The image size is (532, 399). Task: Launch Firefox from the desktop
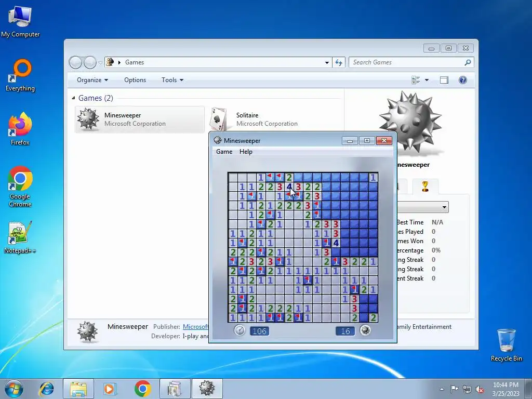[x=20, y=129]
